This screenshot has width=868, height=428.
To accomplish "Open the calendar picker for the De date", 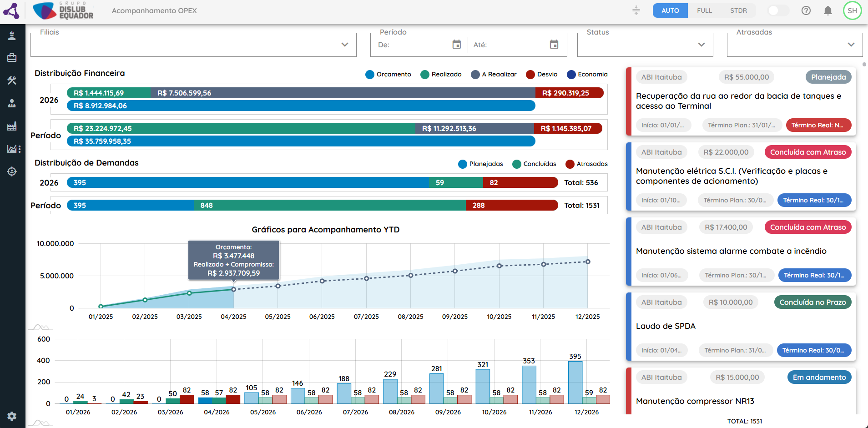I will click(457, 45).
